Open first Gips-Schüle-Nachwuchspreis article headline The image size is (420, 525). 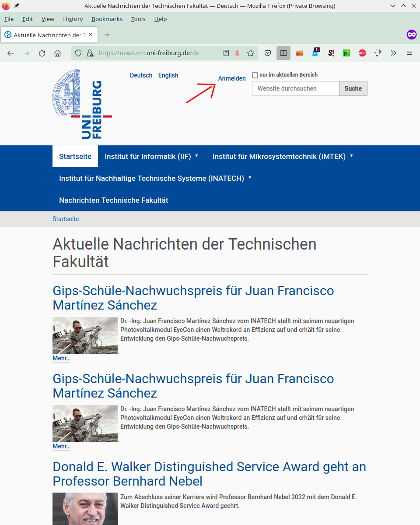(x=193, y=298)
